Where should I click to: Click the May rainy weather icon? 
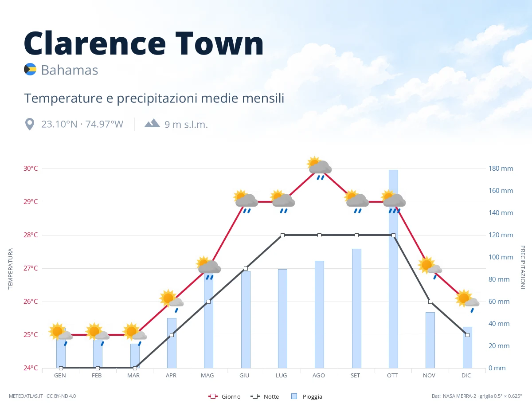208,267
